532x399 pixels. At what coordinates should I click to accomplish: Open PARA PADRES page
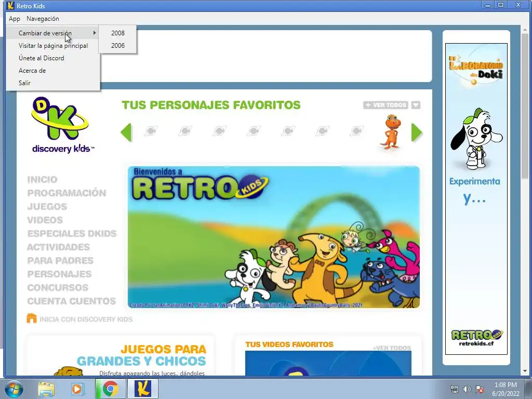60,261
